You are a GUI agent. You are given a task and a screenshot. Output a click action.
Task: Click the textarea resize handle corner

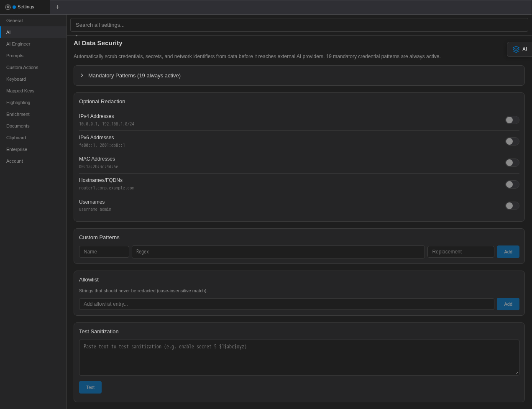(x=517, y=373)
